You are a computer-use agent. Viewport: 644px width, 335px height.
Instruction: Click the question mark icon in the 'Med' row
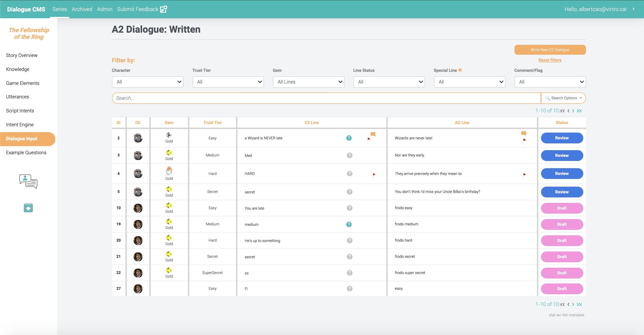[349, 155]
